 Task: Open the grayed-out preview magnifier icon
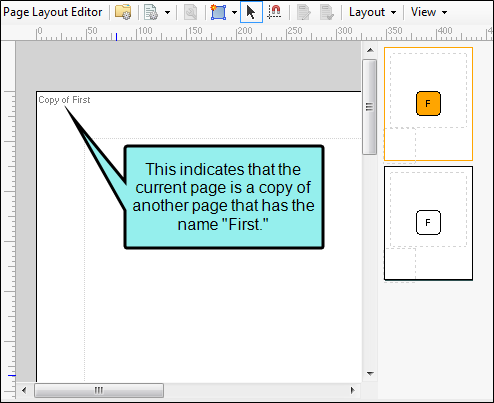pos(190,12)
